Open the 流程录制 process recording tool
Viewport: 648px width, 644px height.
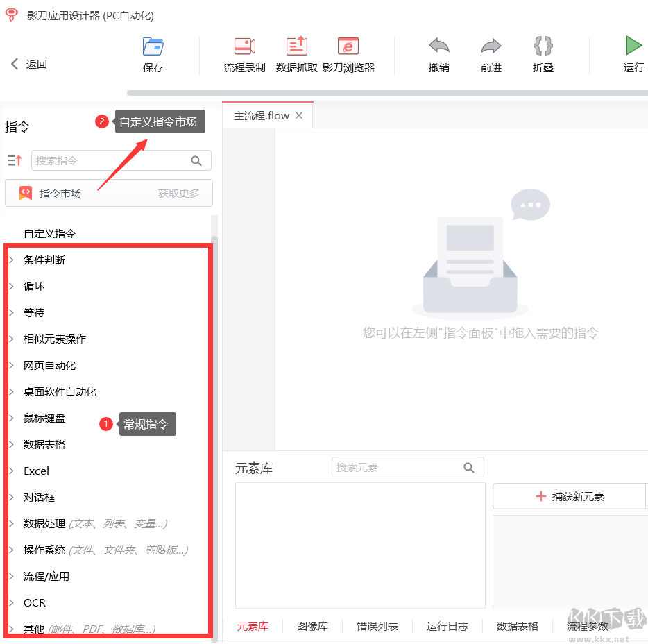pyautogui.click(x=244, y=56)
